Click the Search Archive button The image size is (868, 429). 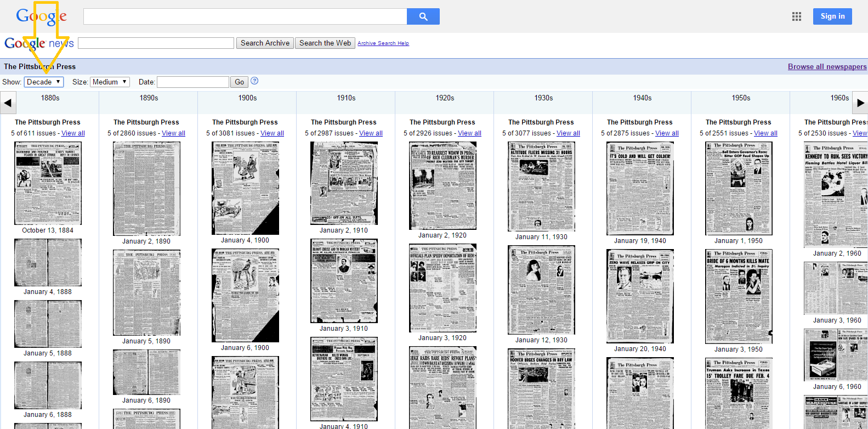tap(265, 43)
